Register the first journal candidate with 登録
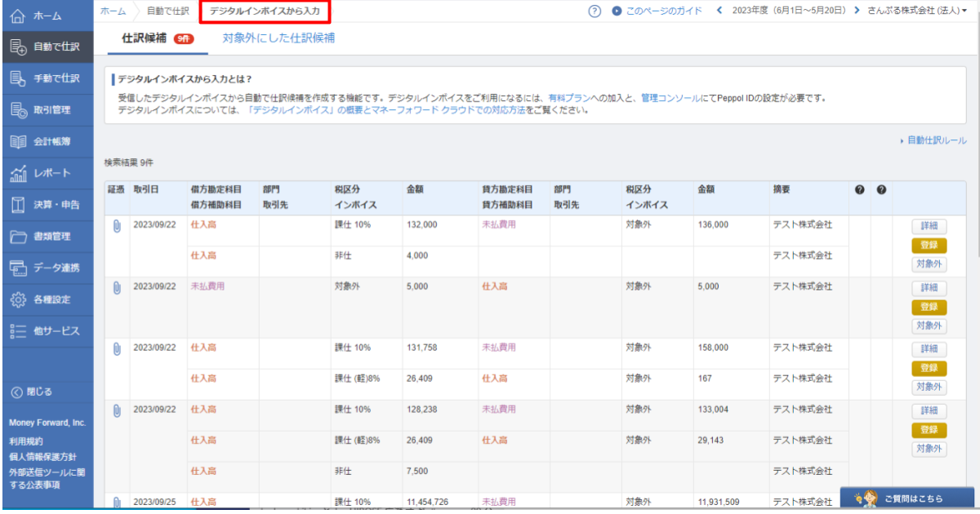This screenshot has width=980, height=514. click(x=929, y=244)
